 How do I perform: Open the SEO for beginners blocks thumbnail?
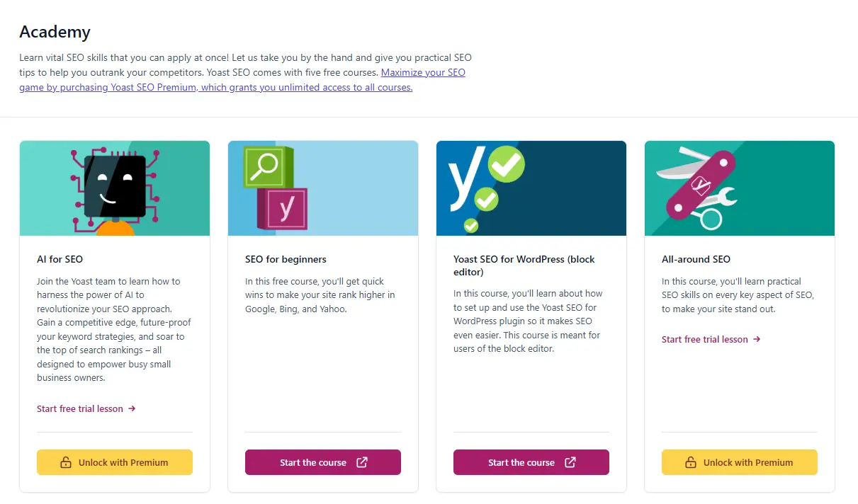323,188
